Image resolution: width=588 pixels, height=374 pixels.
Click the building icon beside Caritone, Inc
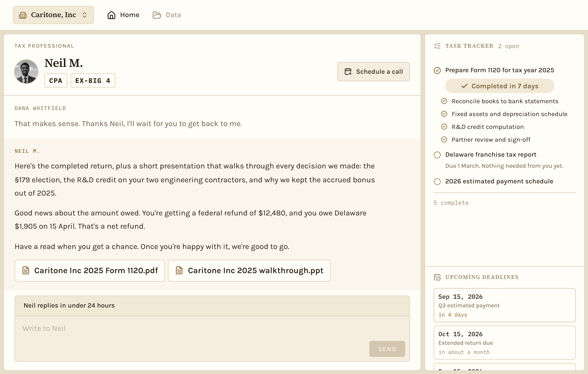click(x=23, y=15)
